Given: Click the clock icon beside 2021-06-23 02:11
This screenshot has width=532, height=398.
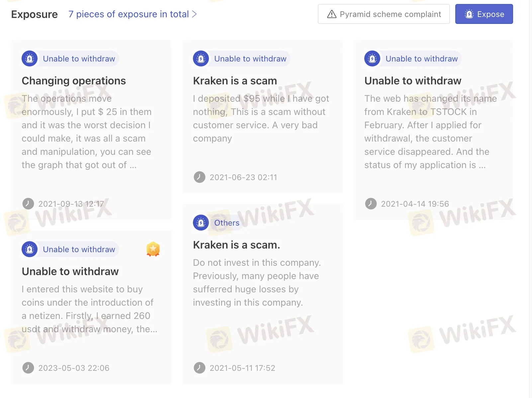Looking at the screenshot, I should (199, 177).
